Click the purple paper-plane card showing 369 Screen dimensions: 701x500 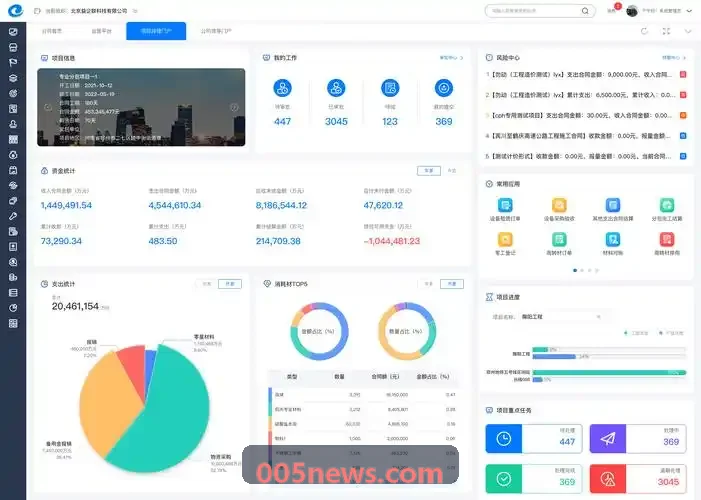coord(638,439)
